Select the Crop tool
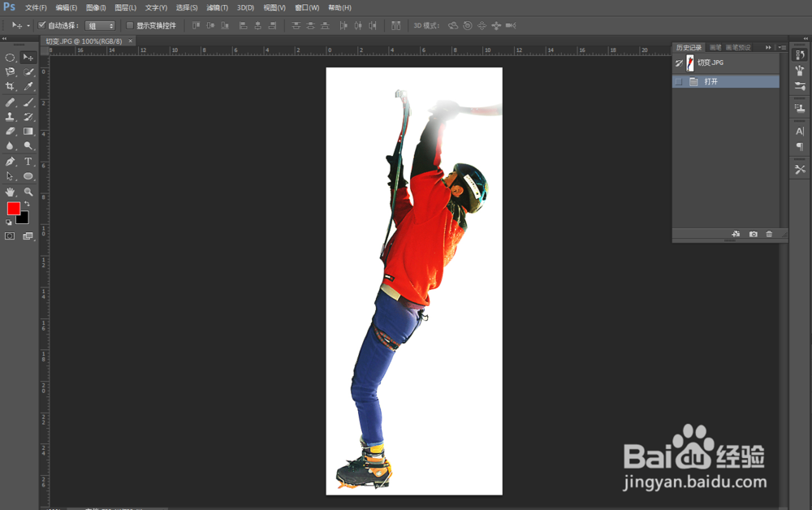Image resolution: width=812 pixels, height=510 pixels. (10, 85)
